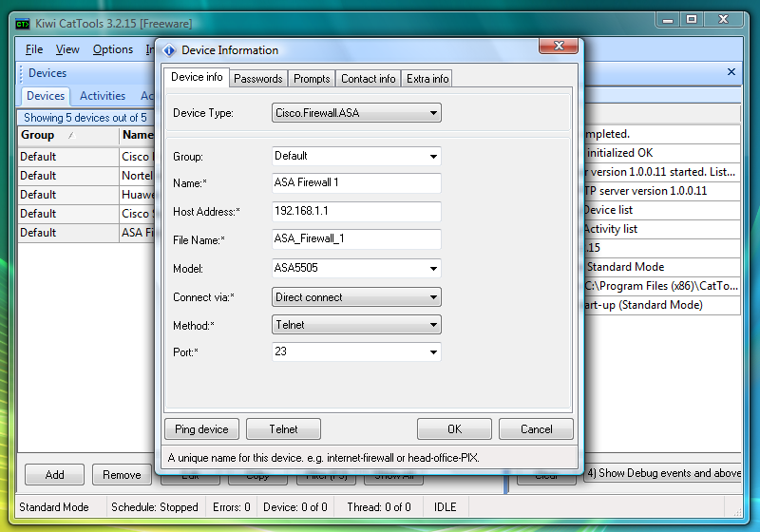
Task: Maximize the Kiwi CatTools window
Action: point(692,19)
